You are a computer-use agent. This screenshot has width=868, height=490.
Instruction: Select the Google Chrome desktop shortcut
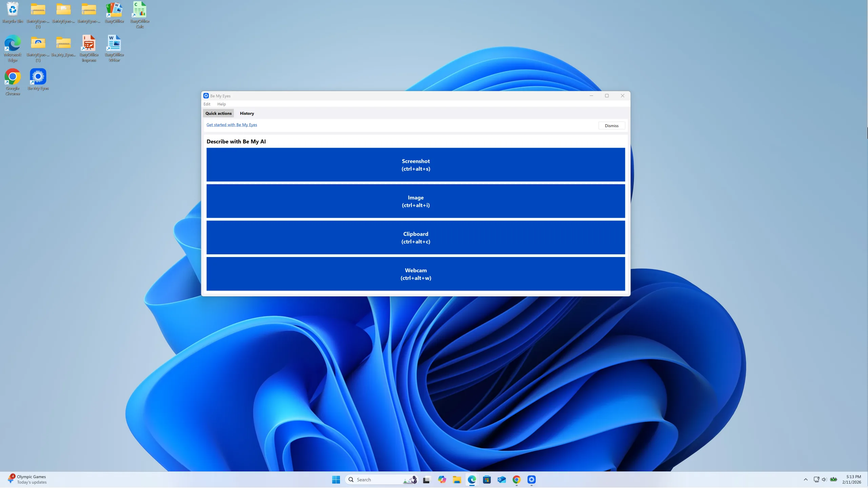click(x=13, y=82)
